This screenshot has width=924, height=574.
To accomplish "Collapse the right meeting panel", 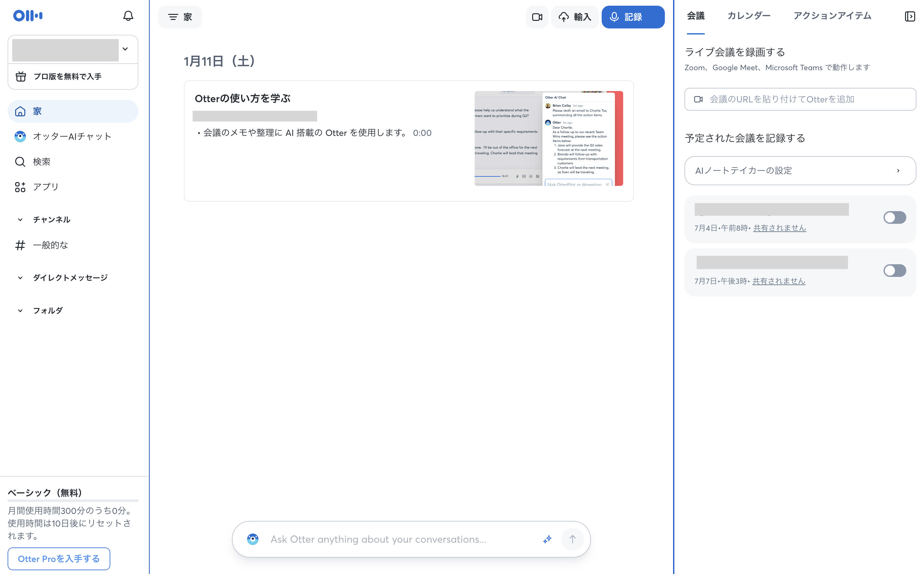I will (x=911, y=17).
